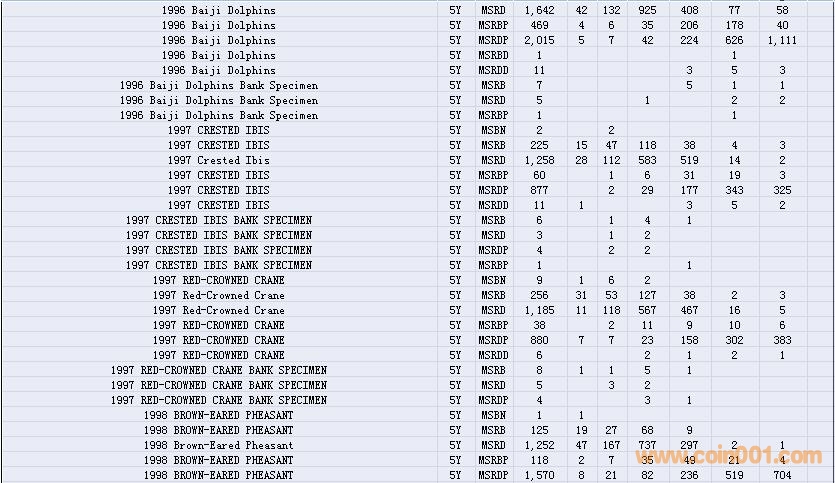Click the 880 total for Red-Crowned Crane MSRDP
This screenshot has height=483, width=835.
(x=539, y=340)
